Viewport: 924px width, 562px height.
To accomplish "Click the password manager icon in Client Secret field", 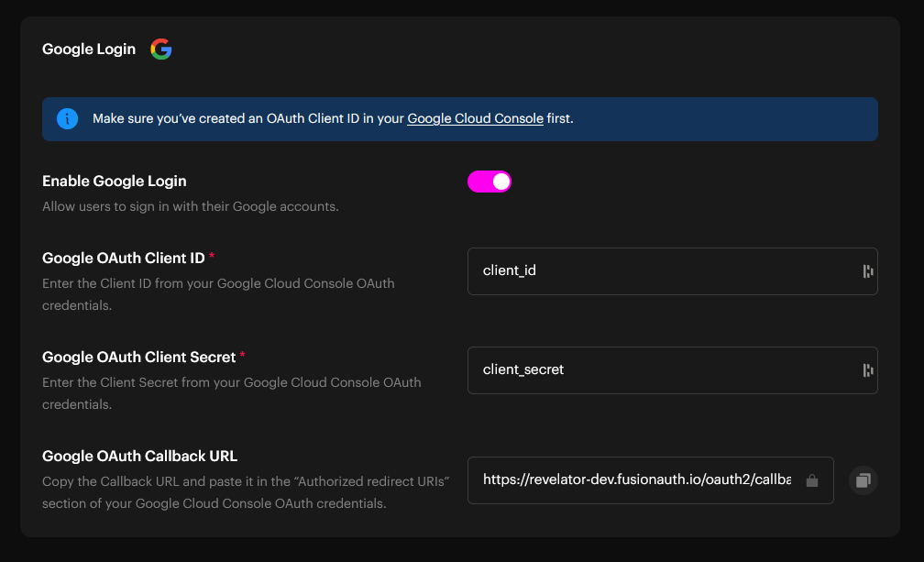I will pyautogui.click(x=867, y=370).
